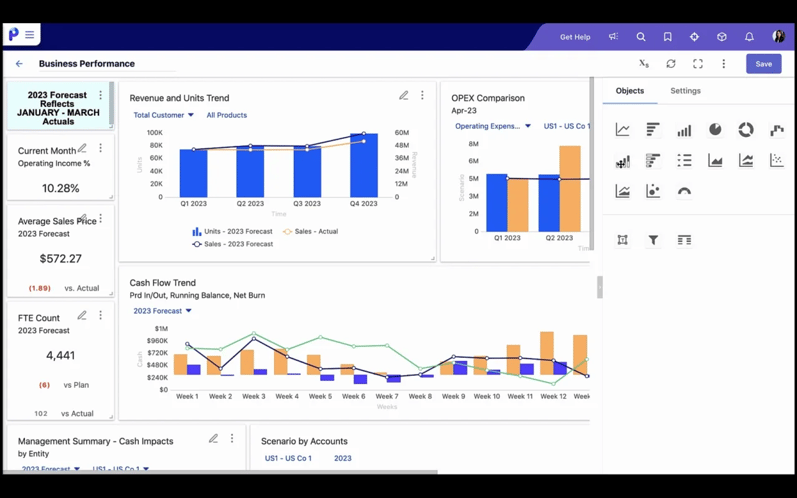Open the bookmark icon in header
The image size is (797, 498).
pos(668,37)
